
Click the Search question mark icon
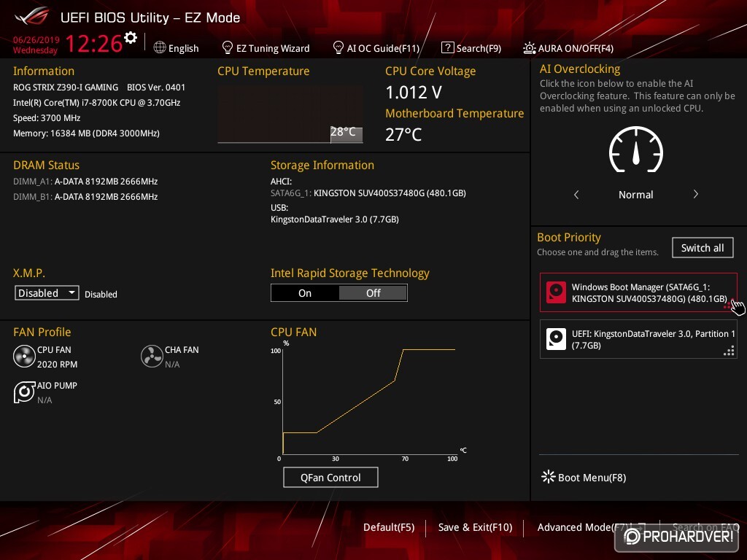point(447,47)
